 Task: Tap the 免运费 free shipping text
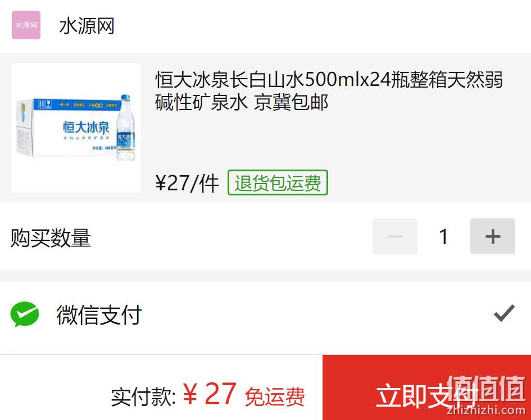point(275,396)
